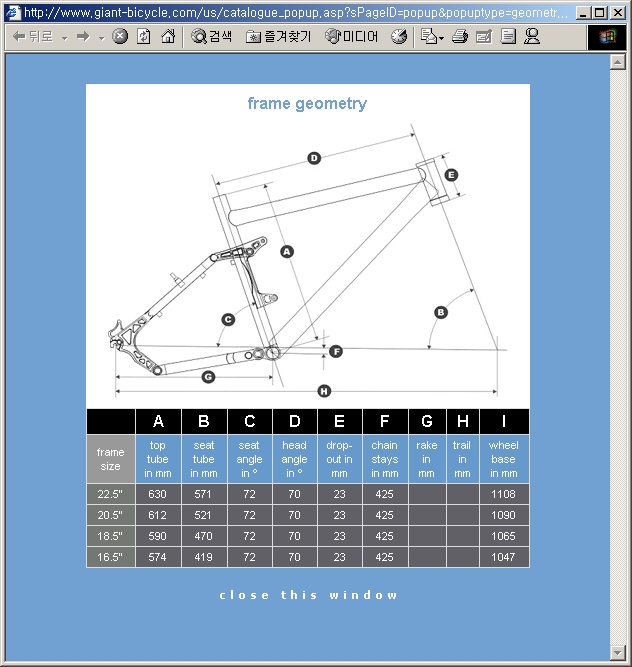Click the scrollbar down arrow
The height and width of the screenshot is (667, 632).
(617, 652)
